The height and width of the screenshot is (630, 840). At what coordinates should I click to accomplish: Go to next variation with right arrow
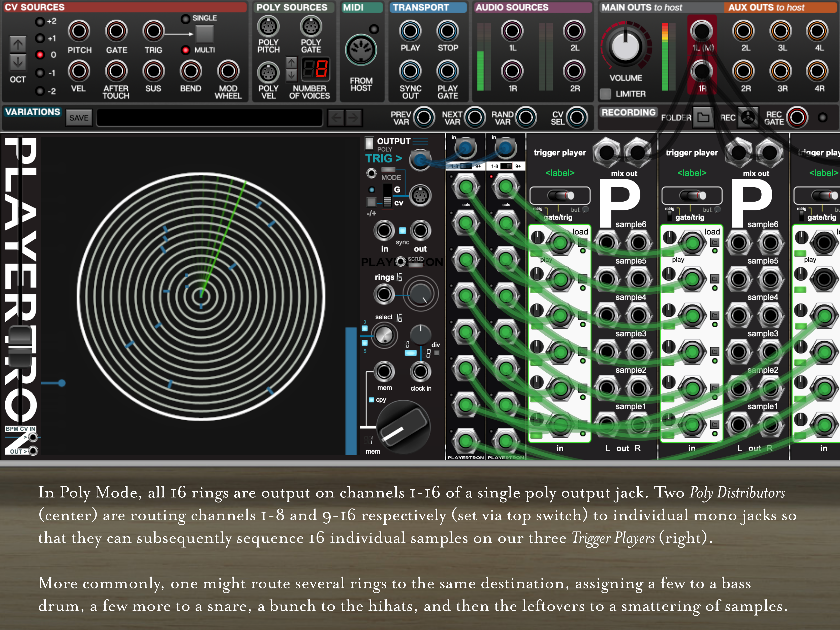coord(353,118)
